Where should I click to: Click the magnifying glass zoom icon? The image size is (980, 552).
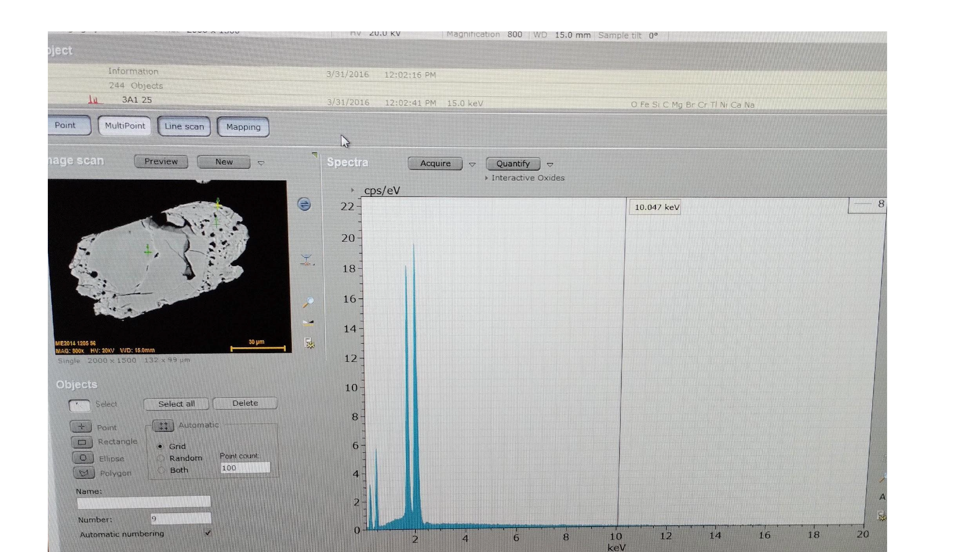(308, 302)
